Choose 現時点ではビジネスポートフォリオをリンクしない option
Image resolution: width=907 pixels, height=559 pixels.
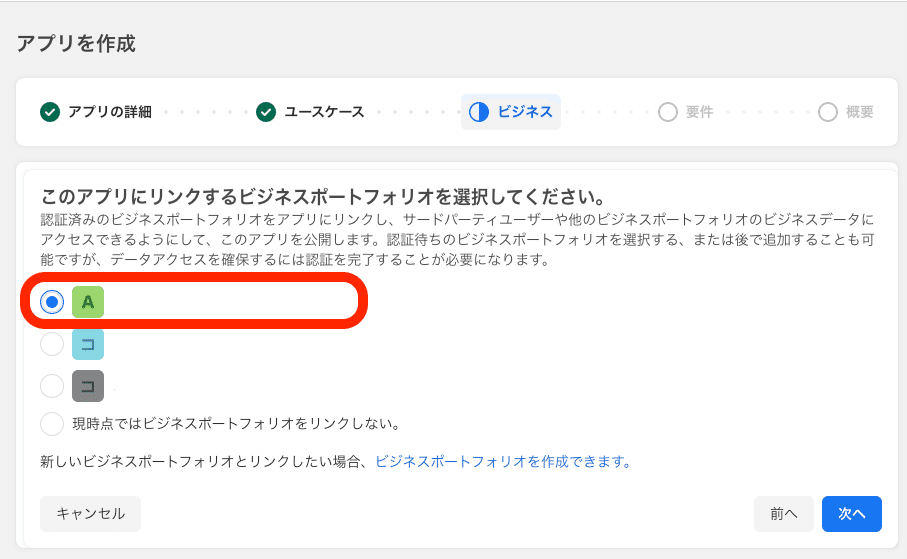[52, 424]
